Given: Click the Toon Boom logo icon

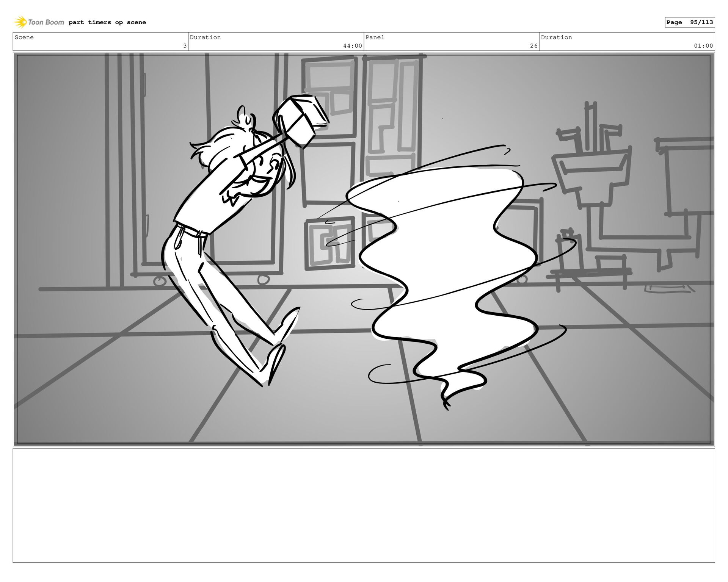Looking at the screenshot, I should click(20, 22).
